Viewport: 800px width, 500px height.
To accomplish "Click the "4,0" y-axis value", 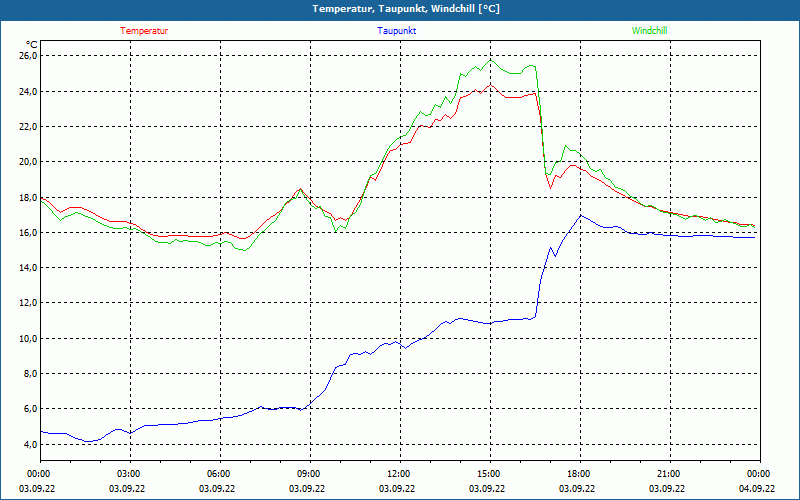I will coord(30,444).
